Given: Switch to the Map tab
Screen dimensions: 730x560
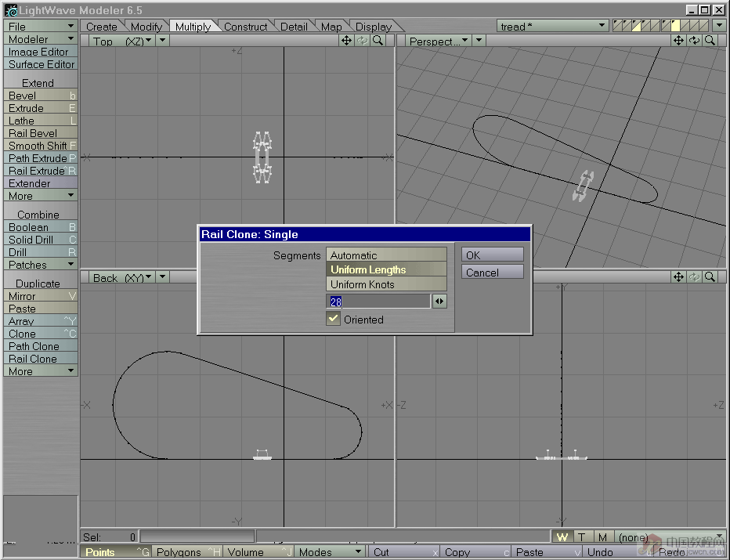Looking at the screenshot, I should click(331, 27).
